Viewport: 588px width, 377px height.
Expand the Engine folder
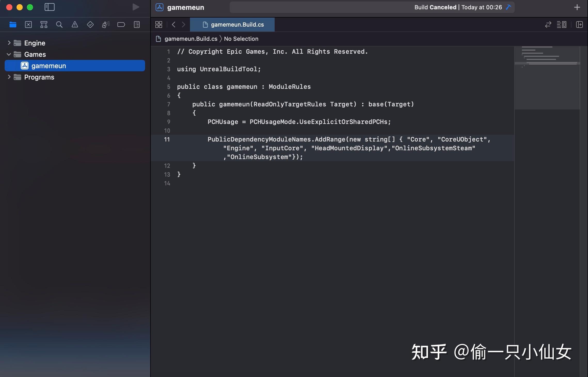click(x=9, y=43)
